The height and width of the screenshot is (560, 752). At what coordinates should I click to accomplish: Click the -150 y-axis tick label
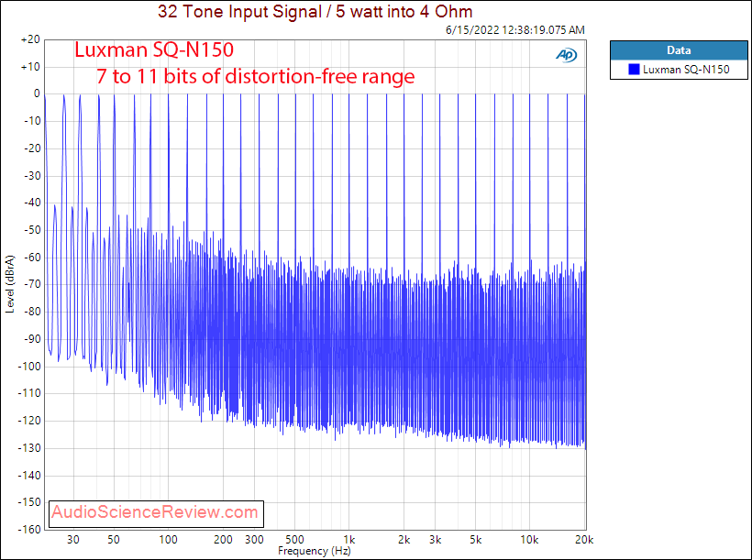coord(29,502)
